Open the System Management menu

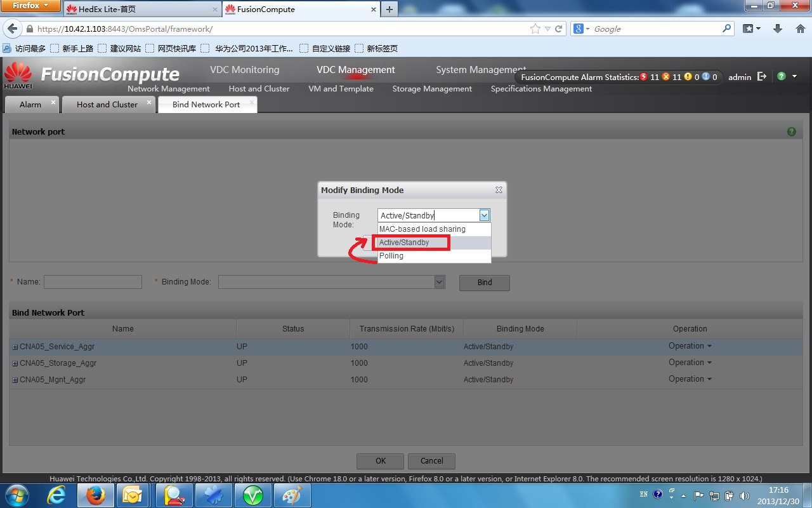[481, 69]
